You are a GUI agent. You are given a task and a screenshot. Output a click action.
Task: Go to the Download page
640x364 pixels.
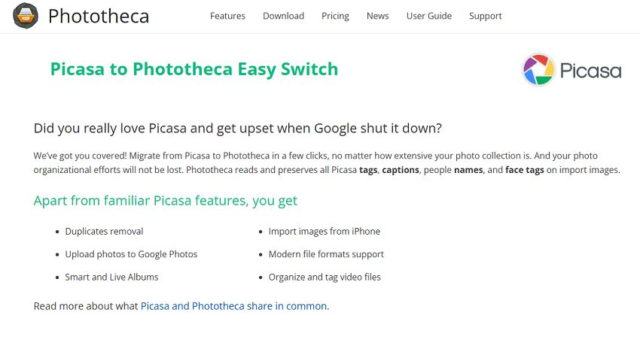click(x=283, y=16)
